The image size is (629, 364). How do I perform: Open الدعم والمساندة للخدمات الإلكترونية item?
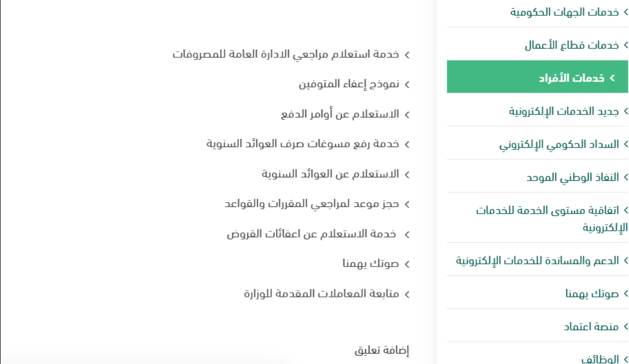click(x=537, y=260)
